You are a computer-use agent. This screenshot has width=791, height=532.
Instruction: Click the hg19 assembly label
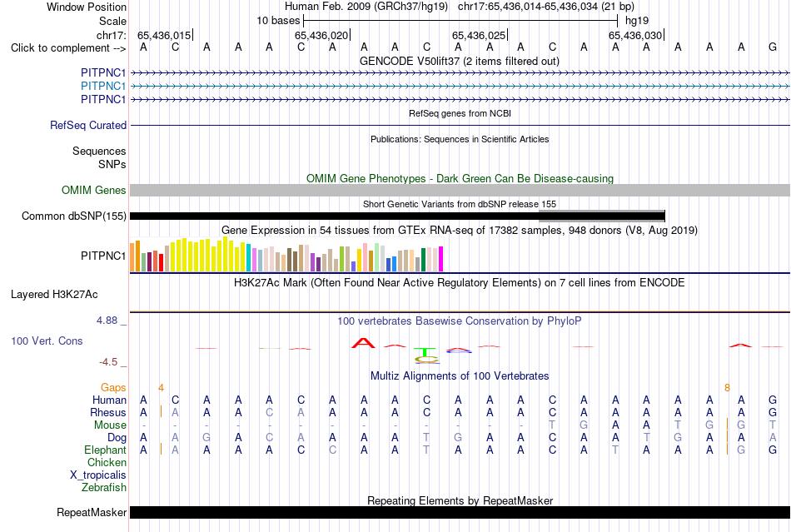pos(637,21)
